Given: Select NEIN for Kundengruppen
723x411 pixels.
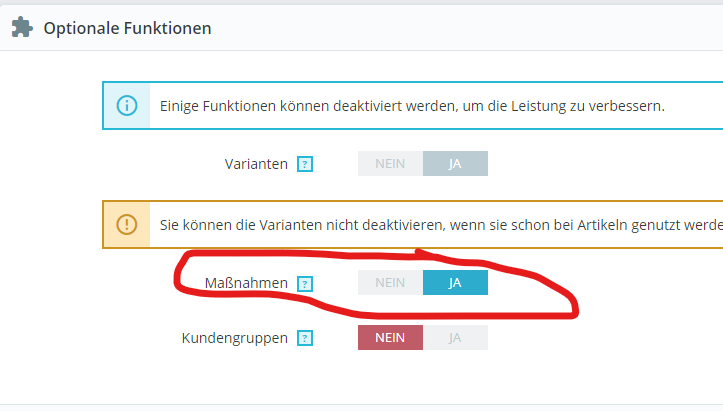Looking at the screenshot, I should (x=390, y=338).
